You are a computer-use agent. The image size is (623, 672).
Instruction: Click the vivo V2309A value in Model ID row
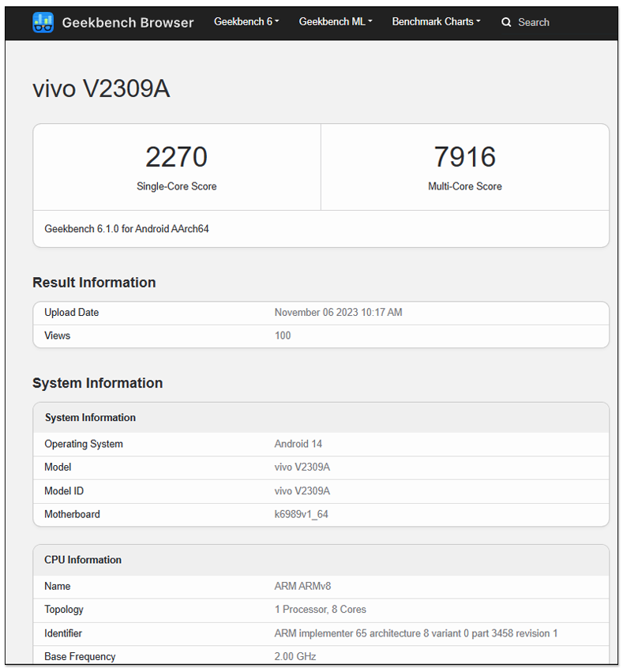(x=302, y=491)
